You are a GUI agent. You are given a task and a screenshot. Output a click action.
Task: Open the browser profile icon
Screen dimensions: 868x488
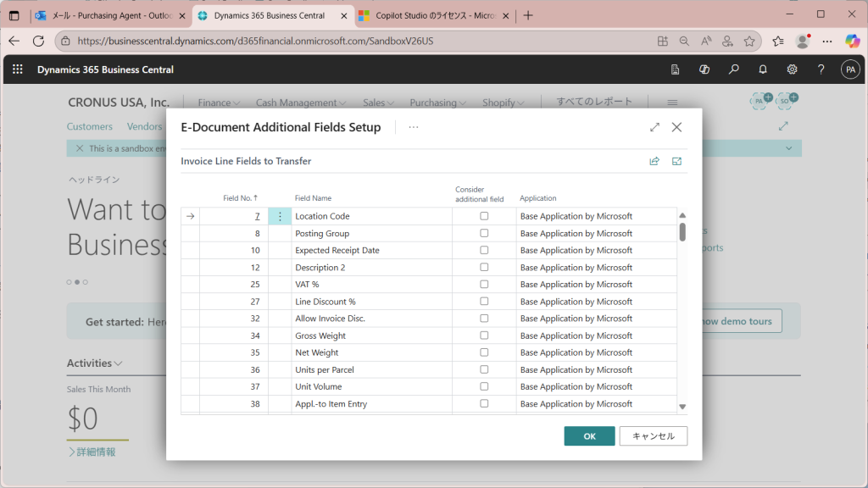803,41
